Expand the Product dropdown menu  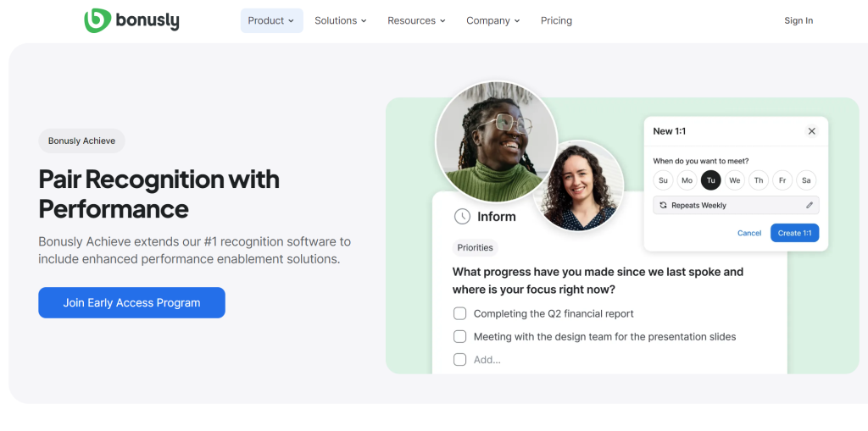coord(272,20)
